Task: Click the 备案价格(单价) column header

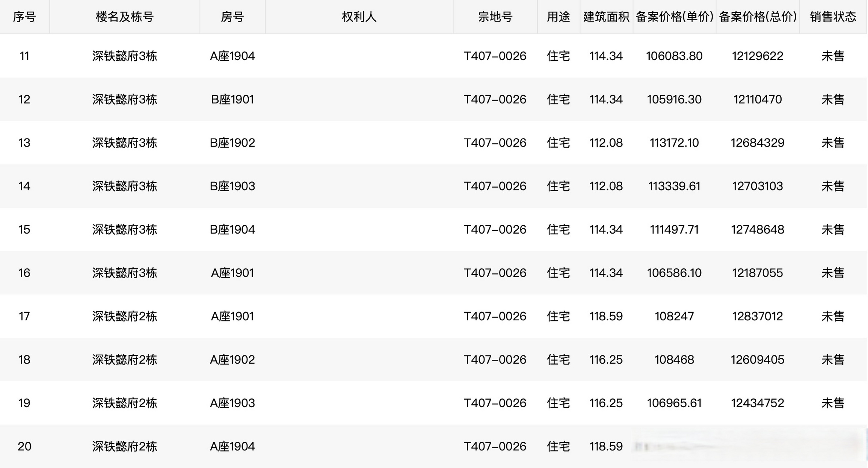Action: [674, 17]
